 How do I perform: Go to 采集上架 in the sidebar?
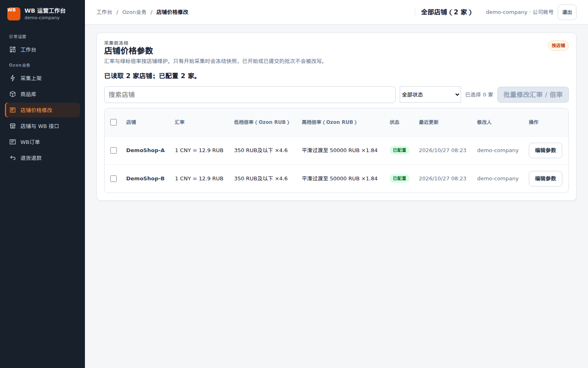pyautogui.click(x=42, y=78)
